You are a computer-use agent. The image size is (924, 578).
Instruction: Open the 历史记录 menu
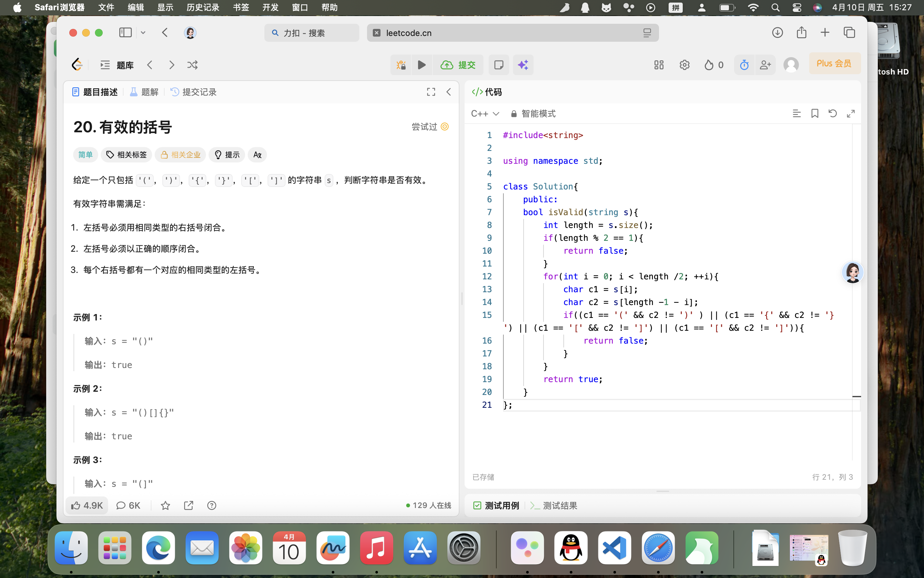pos(203,7)
